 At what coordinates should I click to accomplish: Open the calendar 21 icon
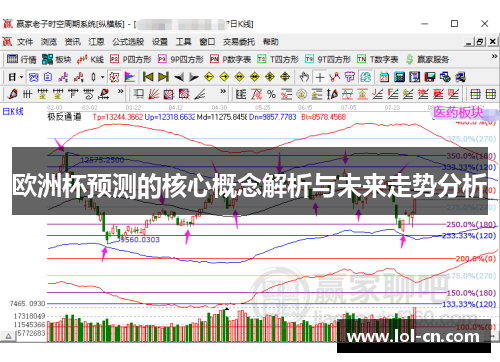click(384, 77)
